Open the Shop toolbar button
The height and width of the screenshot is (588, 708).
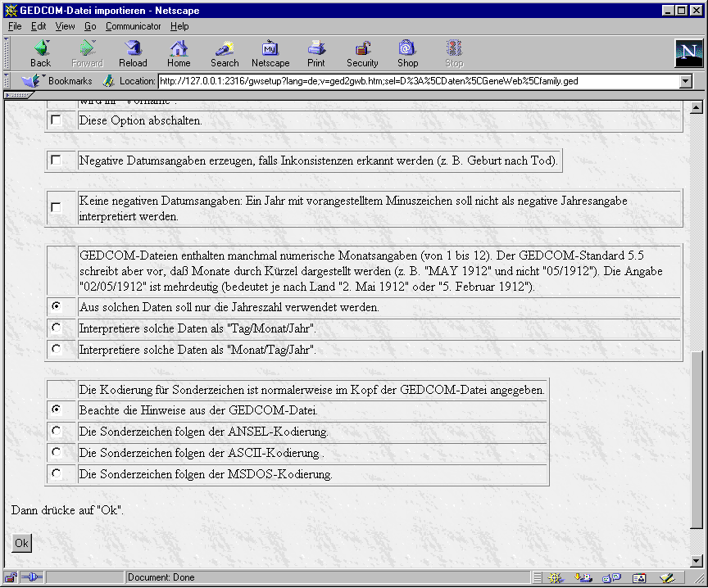(408, 54)
